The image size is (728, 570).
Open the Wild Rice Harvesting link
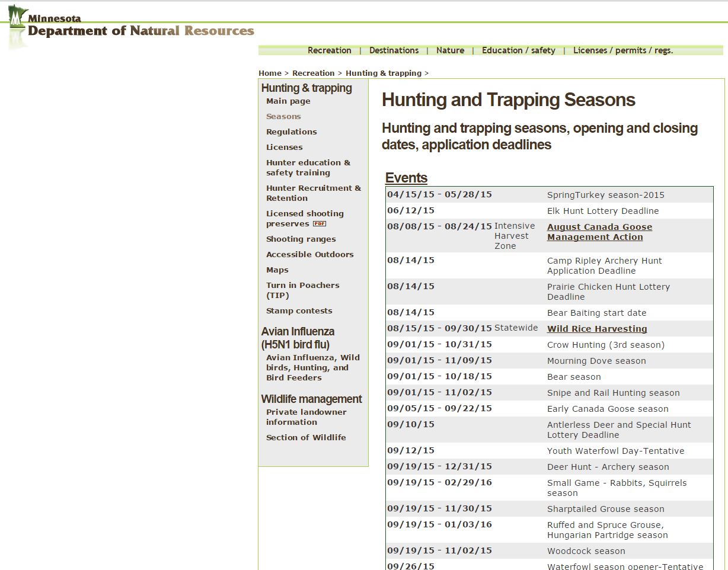596,329
